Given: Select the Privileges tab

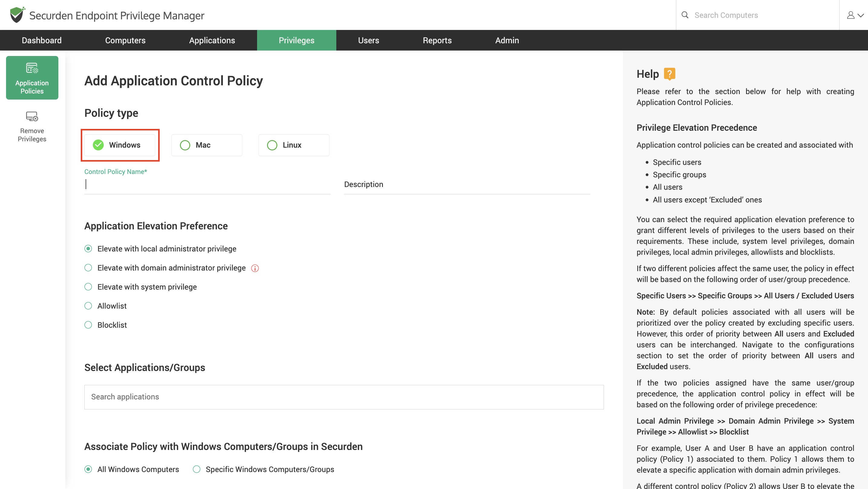Looking at the screenshot, I should pyautogui.click(x=296, y=40).
